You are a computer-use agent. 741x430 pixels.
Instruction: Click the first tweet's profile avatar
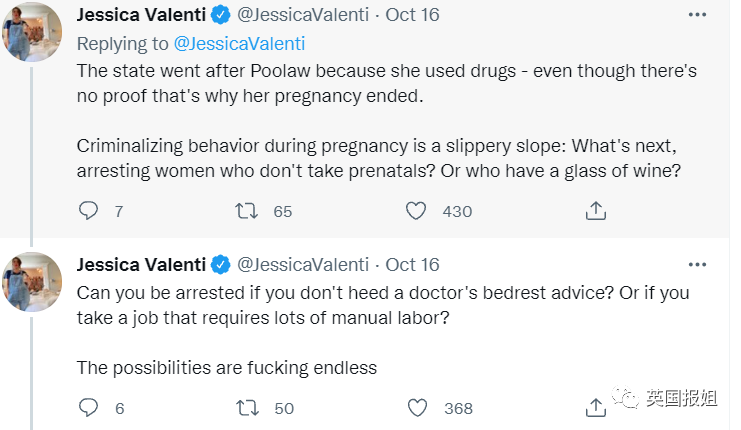coord(27,30)
